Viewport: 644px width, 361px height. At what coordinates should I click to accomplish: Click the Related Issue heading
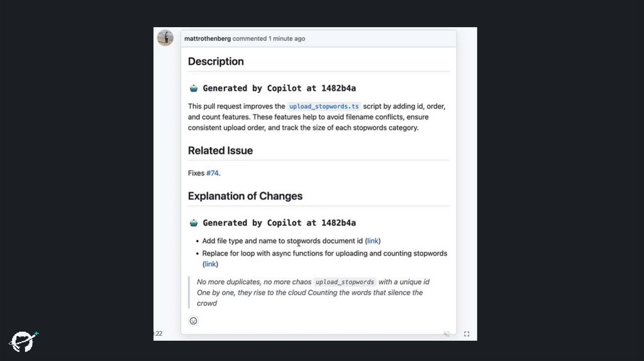coord(220,151)
